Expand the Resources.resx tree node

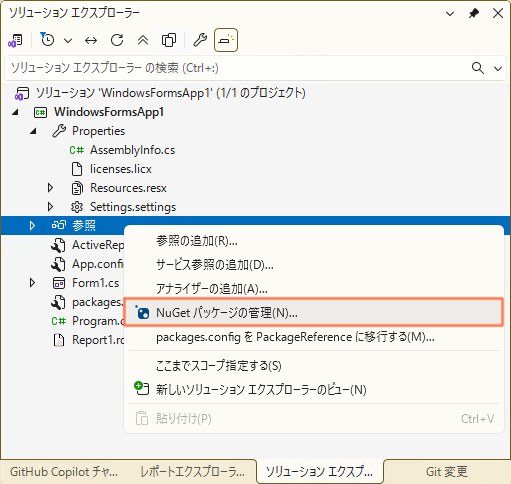50,188
